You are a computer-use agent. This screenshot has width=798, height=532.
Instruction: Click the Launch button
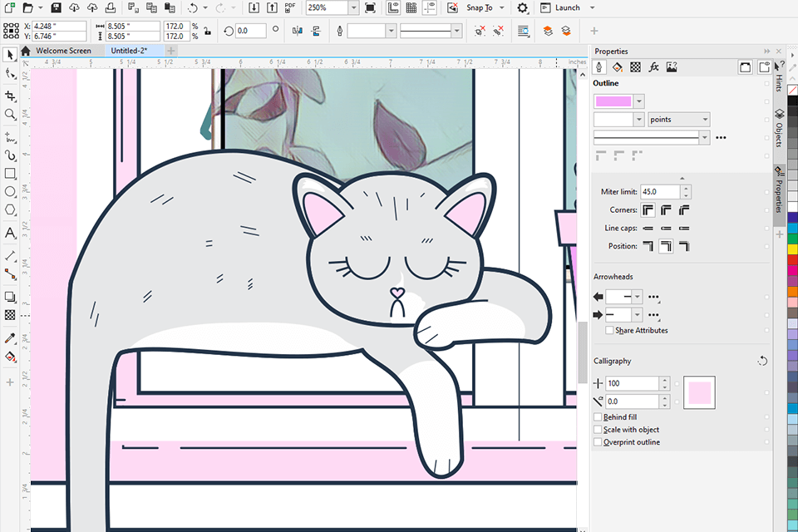click(560, 7)
